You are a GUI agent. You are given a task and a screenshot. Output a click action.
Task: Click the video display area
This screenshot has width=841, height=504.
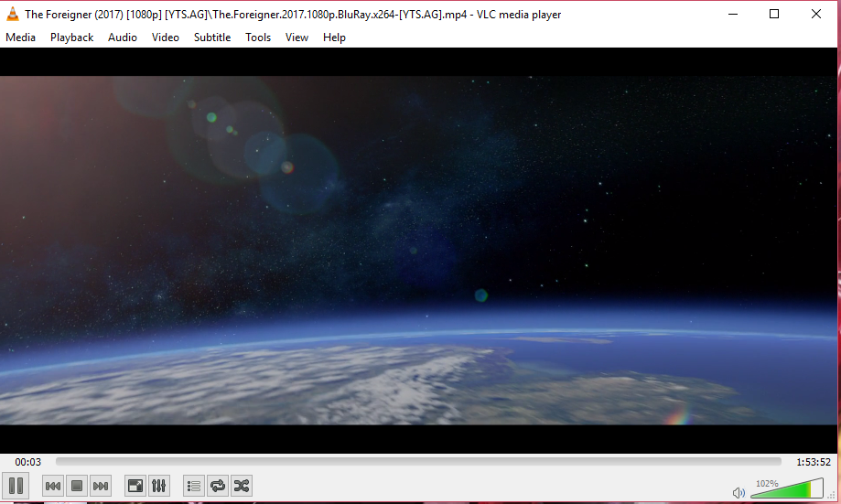[x=418, y=251]
